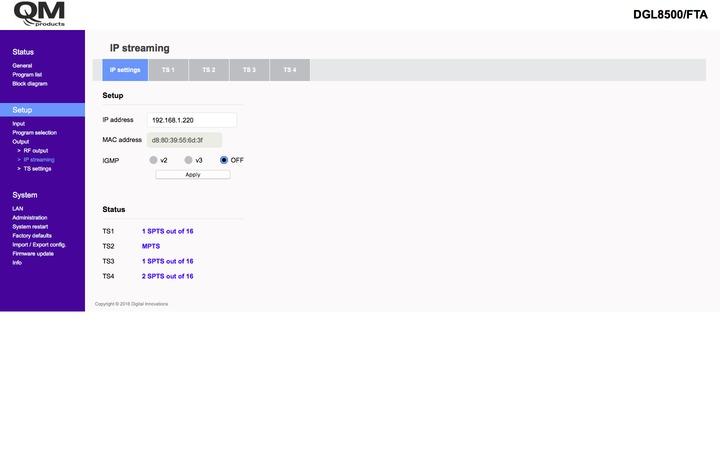This screenshot has width=720, height=450.
Task: Open TS settings in sidebar
Action: 37,169
